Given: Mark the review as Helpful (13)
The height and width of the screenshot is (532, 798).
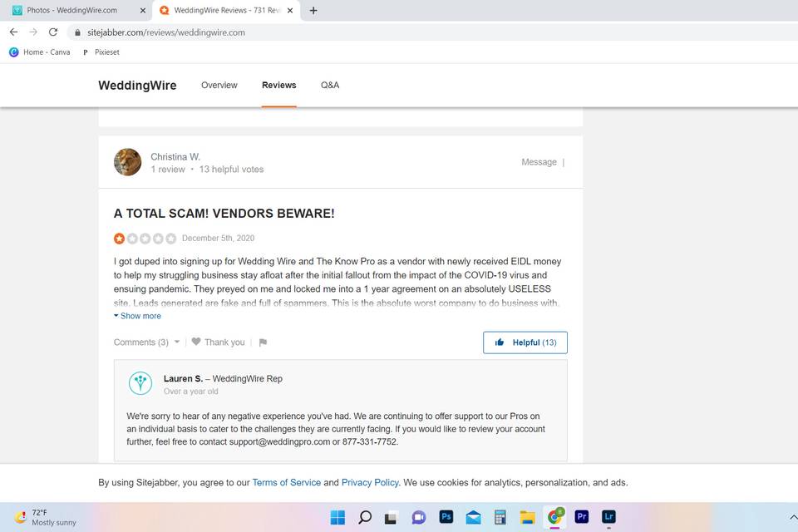Looking at the screenshot, I should pos(525,342).
